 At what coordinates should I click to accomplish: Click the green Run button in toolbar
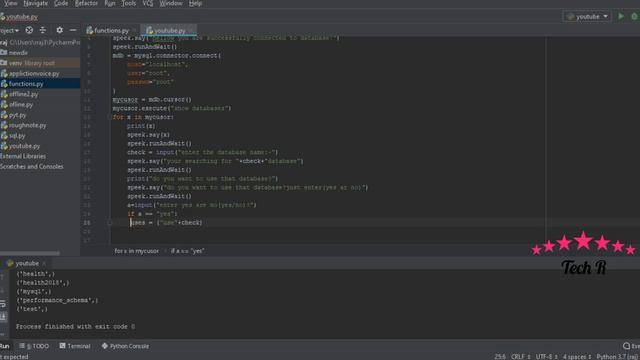point(621,16)
